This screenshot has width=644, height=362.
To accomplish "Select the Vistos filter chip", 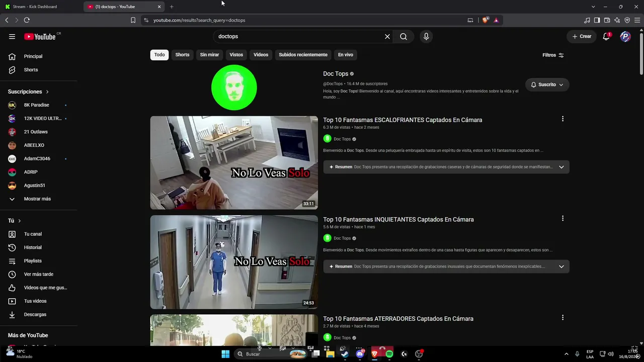I will point(236,55).
